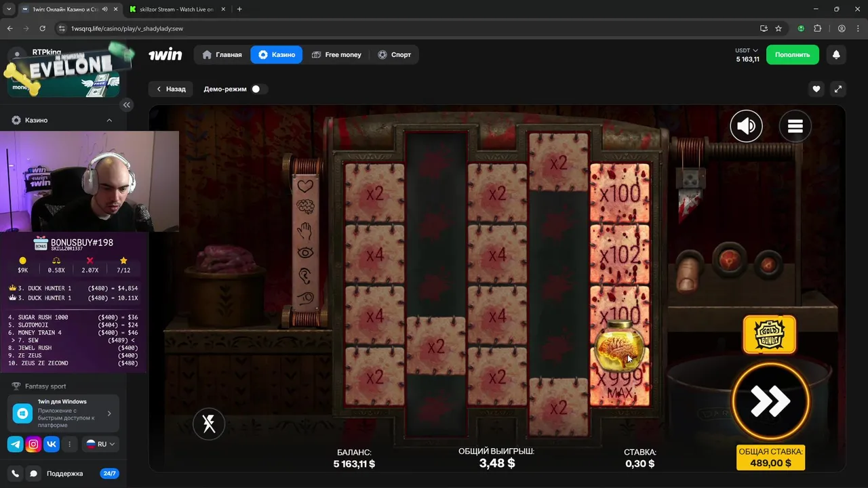This screenshot has width=868, height=488.
Task: Click the ОБЩАЯ СТАВКА 489,00 $ box
Action: point(770,457)
